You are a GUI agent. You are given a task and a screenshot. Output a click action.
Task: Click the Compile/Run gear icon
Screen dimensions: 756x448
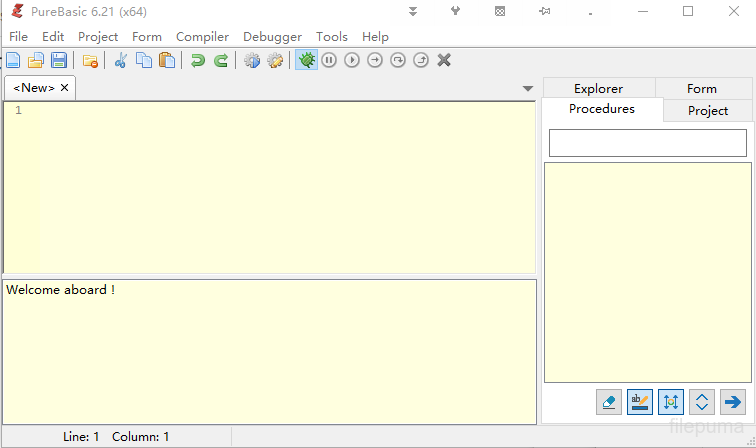click(x=252, y=60)
